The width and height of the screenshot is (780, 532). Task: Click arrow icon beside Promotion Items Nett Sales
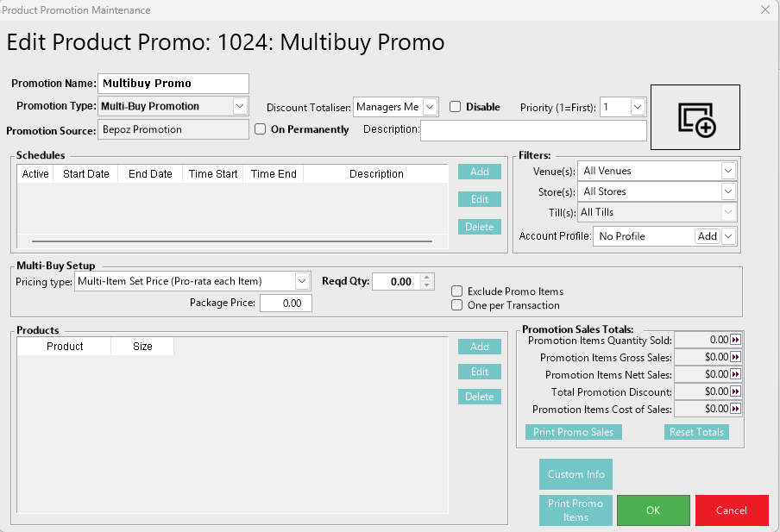point(735,375)
